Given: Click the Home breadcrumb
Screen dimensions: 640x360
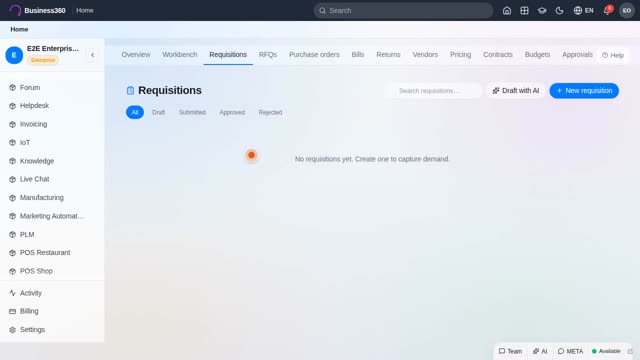Looking at the screenshot, I should pyautogui.click(x=19, y=29).
